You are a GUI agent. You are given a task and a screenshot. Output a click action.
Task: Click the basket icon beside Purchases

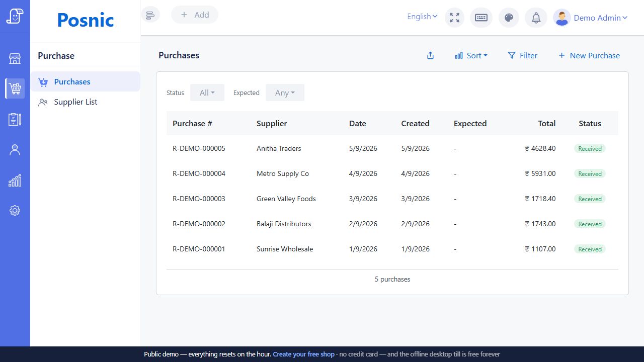[x=43, y=82]
